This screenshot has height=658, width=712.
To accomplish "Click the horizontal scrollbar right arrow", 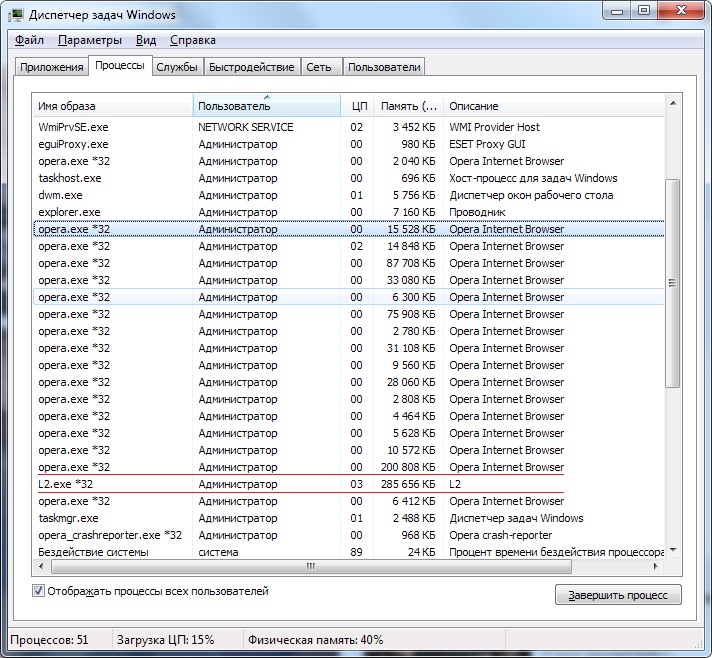I will click(655, 566).
